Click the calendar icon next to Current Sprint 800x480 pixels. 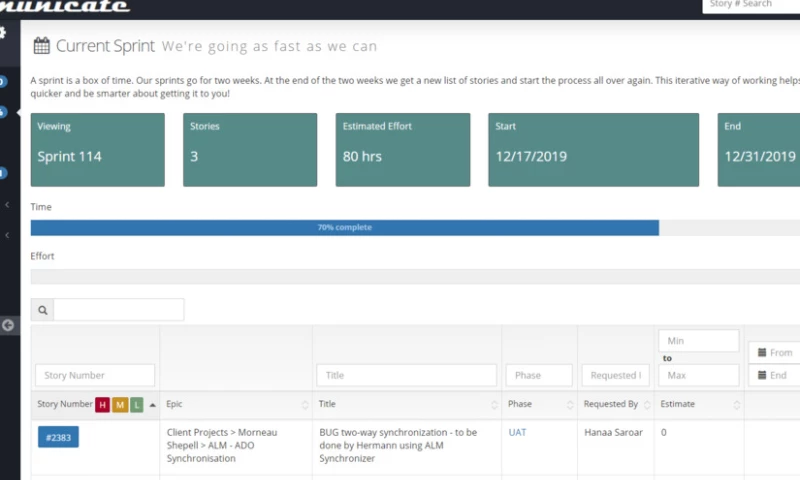42,46
